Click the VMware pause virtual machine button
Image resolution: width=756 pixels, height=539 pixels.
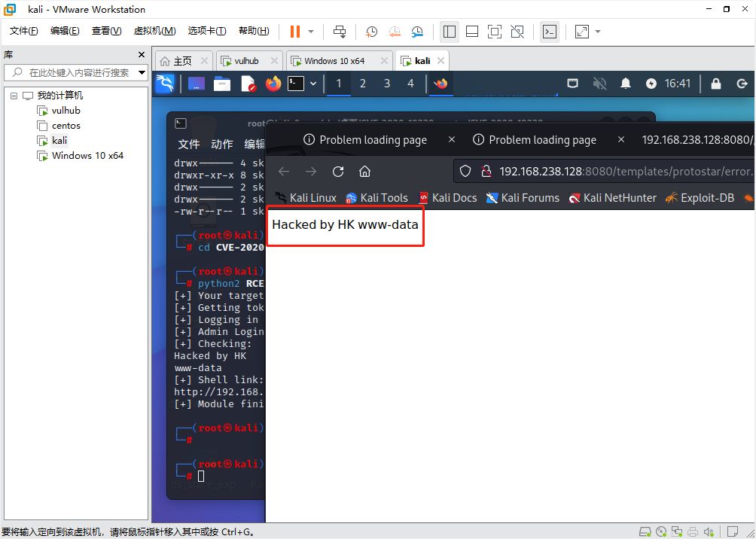tap(294, 32)
